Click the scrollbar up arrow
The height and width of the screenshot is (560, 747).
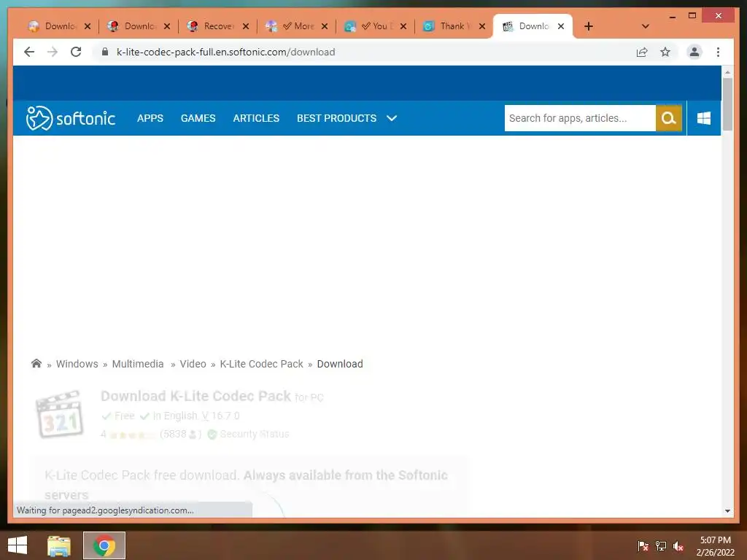click(727, 72)
